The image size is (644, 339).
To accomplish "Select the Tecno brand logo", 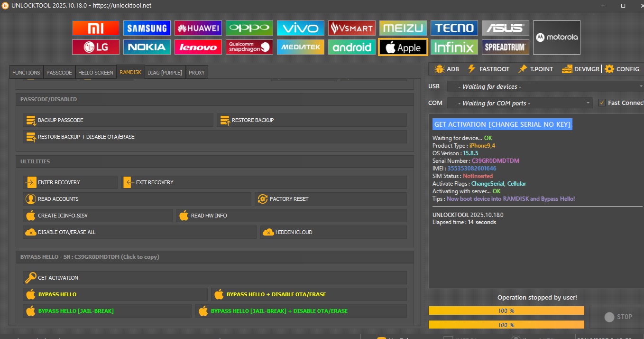I will coord(454,28).
